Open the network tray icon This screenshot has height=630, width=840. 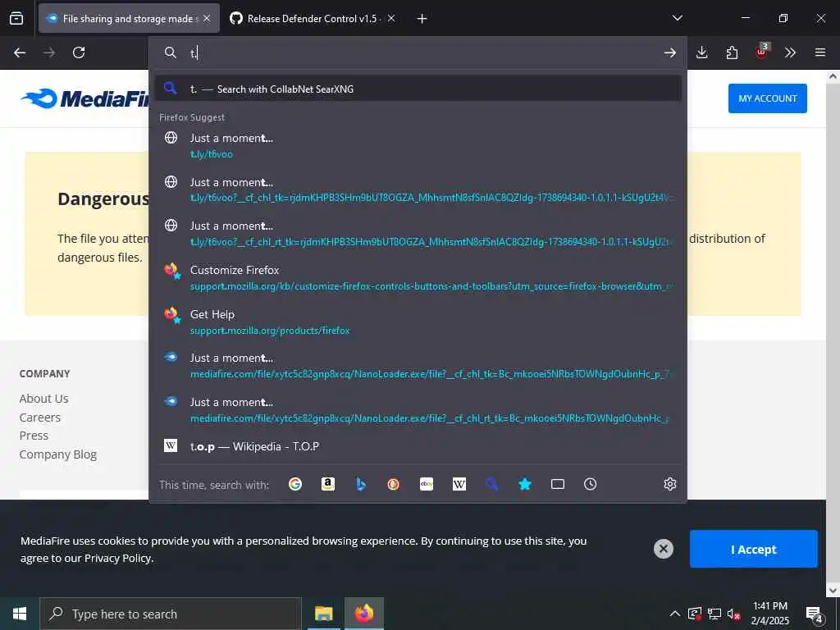tap(714, 614)
